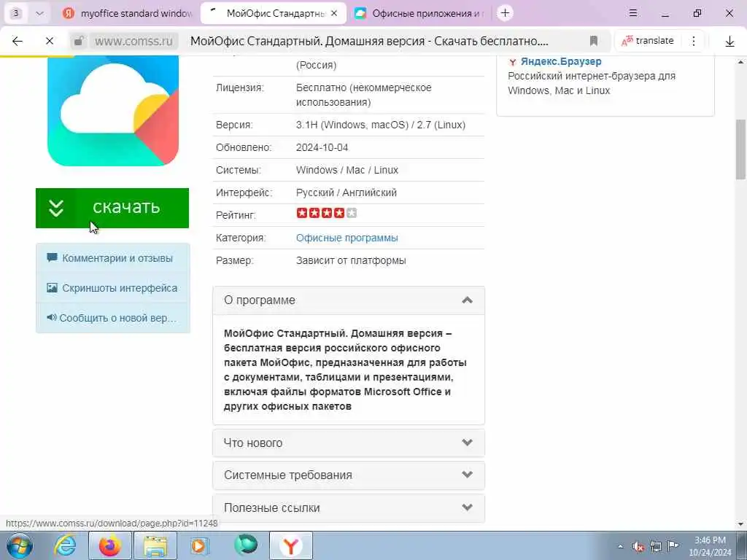Open Firefox from the taskbar
The width and height of the screenshot is (747, 560).
(110, 545)
